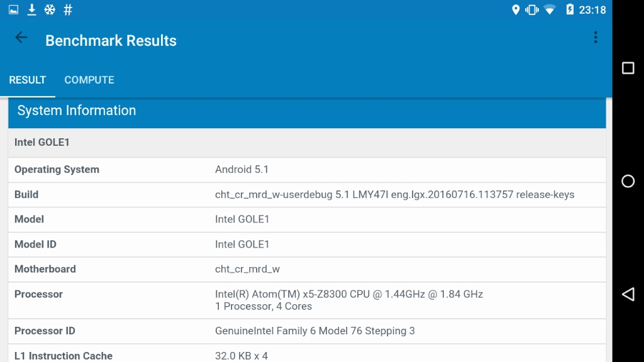Tap the hash symbol notification icon
The width and height of the screenshot is (644, 362).
[x=68, y=9]
